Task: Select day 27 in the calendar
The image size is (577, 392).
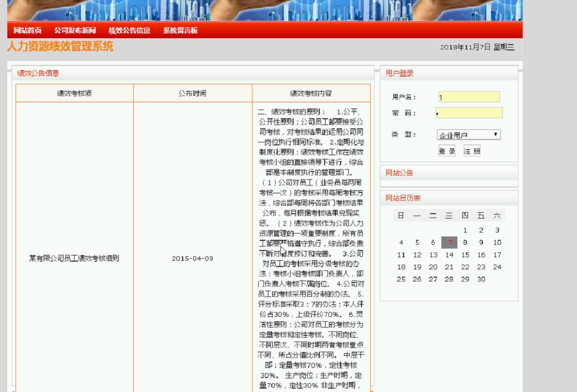Action: (433, 279)
